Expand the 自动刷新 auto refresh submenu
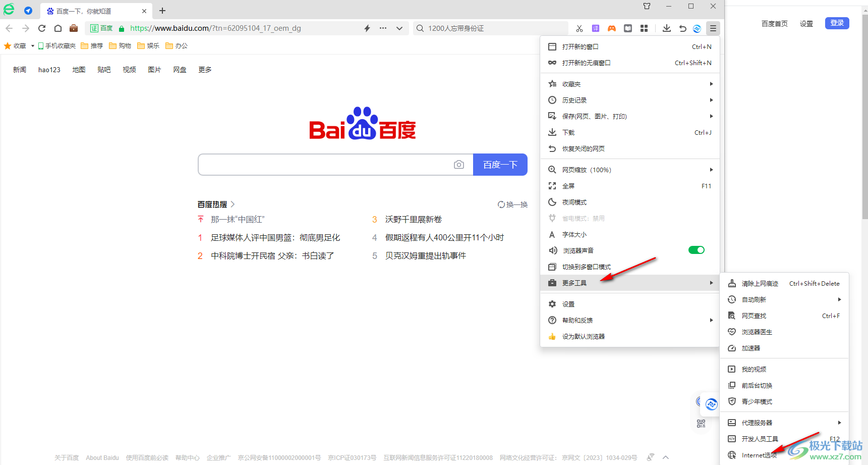868x465 pixels. [784, 299]
